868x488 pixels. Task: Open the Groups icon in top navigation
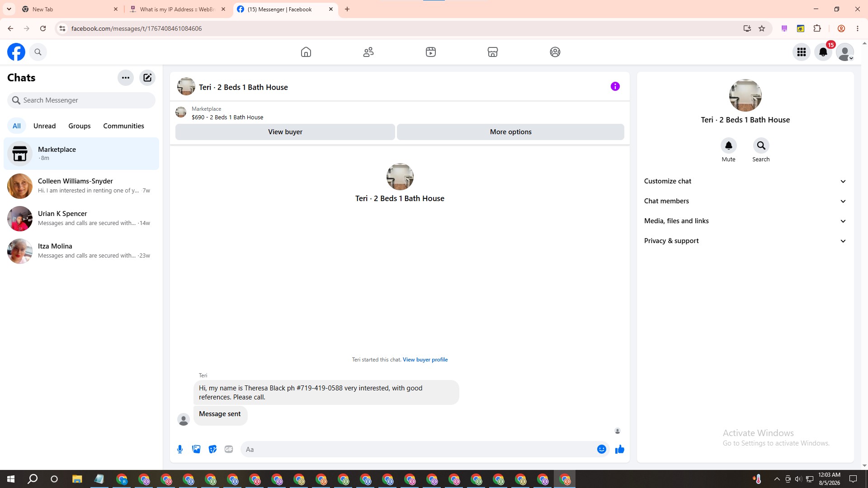(555, 52)
